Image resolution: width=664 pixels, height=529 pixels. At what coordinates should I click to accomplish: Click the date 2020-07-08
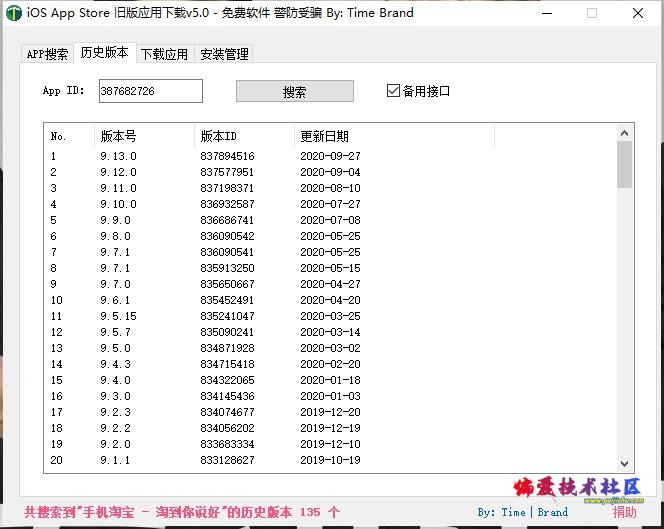[330, 220]
